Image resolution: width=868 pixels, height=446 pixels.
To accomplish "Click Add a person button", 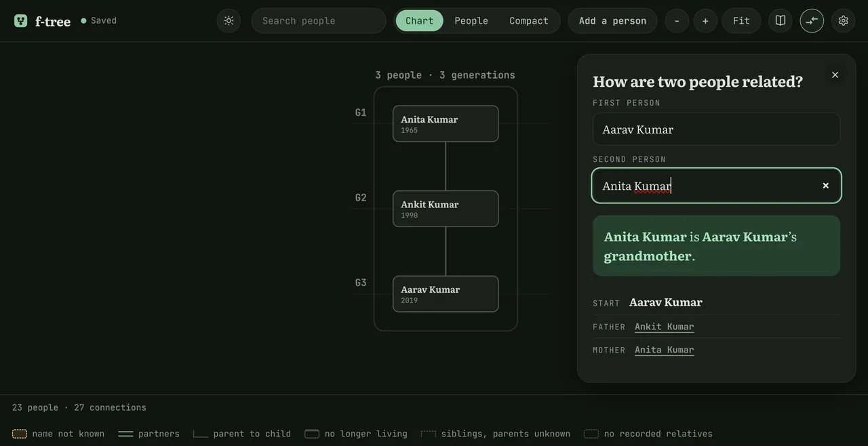I will [612, 20].
